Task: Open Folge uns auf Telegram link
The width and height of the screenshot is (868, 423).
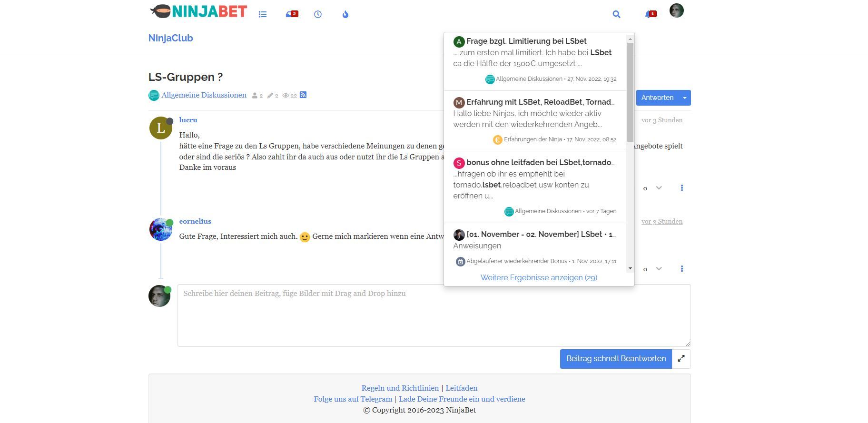Action: tap(353, 399)
